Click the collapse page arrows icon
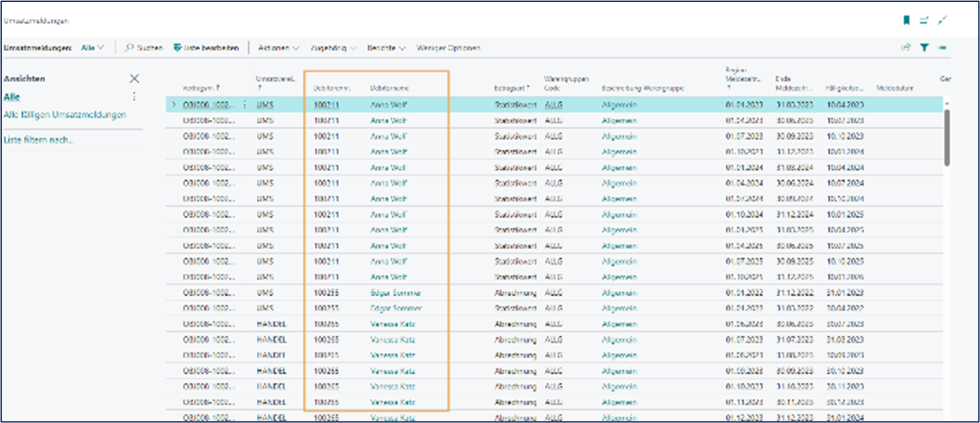 tap(942, 20)
